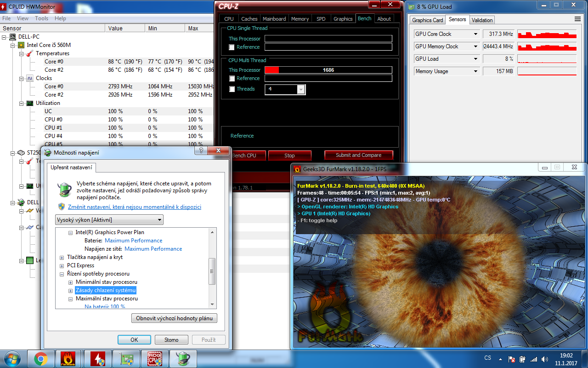The image size is (588, 368).
Task: Open the GPU Core Clock sensor dropdown
Action: tap(475, 34)
